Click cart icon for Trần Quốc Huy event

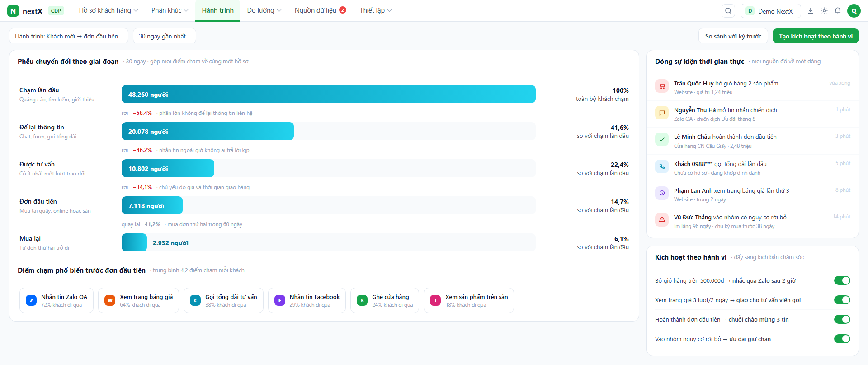[x=662, y=86]
